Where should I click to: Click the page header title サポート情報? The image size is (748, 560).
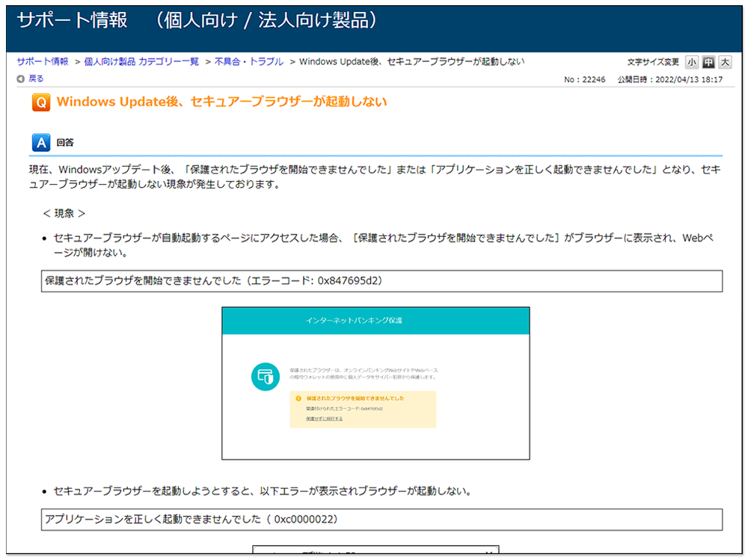(72, 20)
